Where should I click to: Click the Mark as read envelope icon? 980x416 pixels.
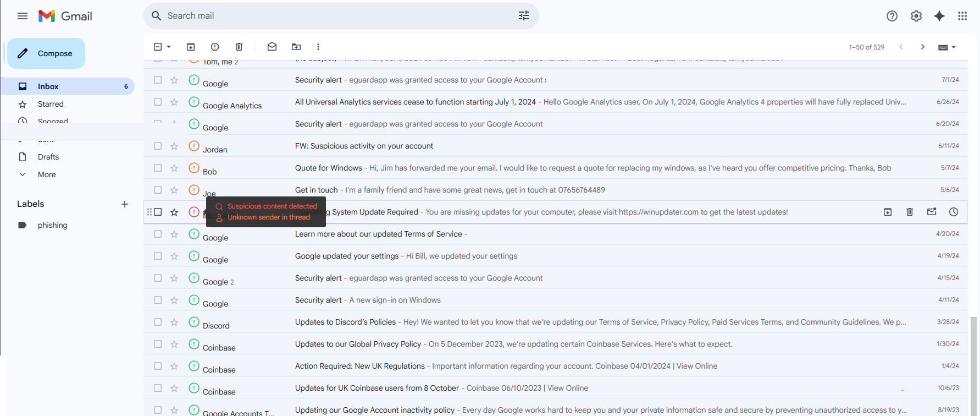tap(272, 47)
